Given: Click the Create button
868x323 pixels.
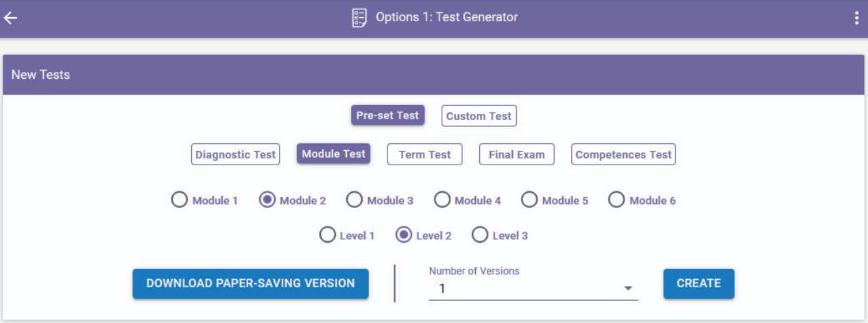Looking at the screenshot, I should click(x=699, y=283).
